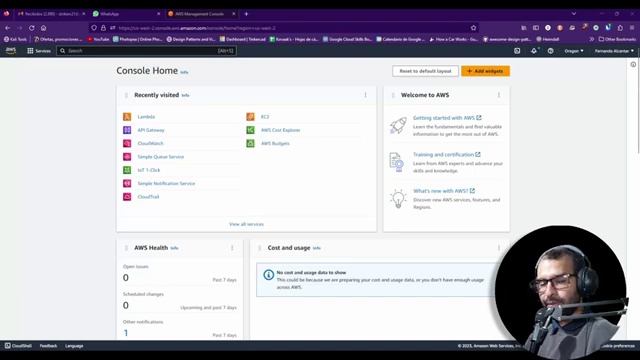Open the CloudTrail icon
640x360 pixels.
point(127,197)
